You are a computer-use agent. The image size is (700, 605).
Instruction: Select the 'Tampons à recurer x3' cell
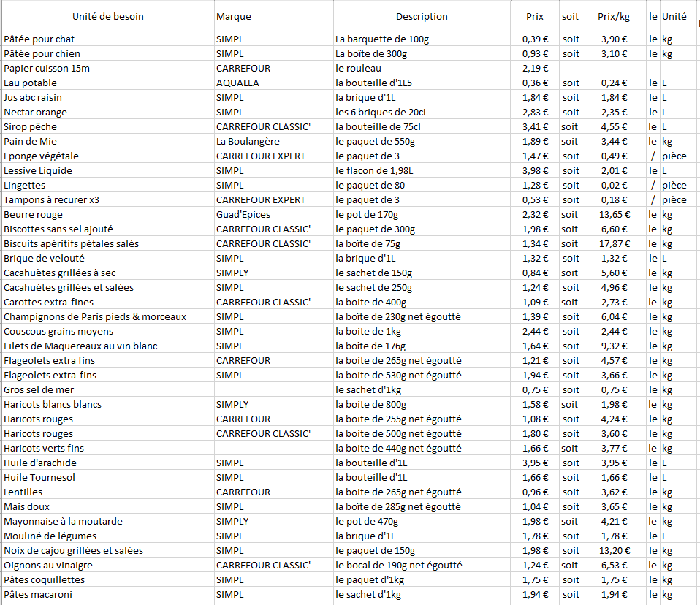(108, 200)
